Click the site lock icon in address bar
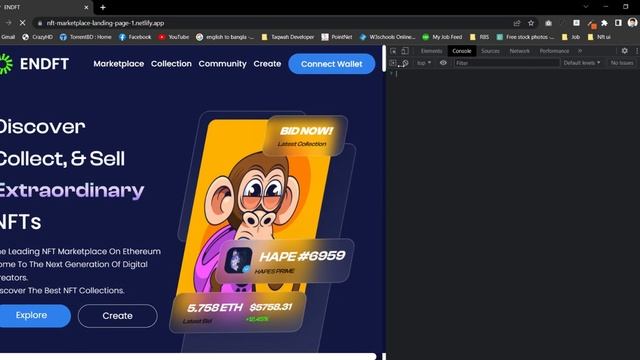Screen dimensions: 640x360 point(40,23)
